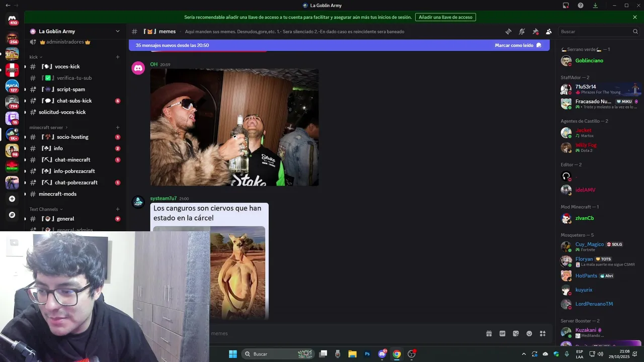
Task: Open the apps launcher icon in message bar
Action: 543,333
